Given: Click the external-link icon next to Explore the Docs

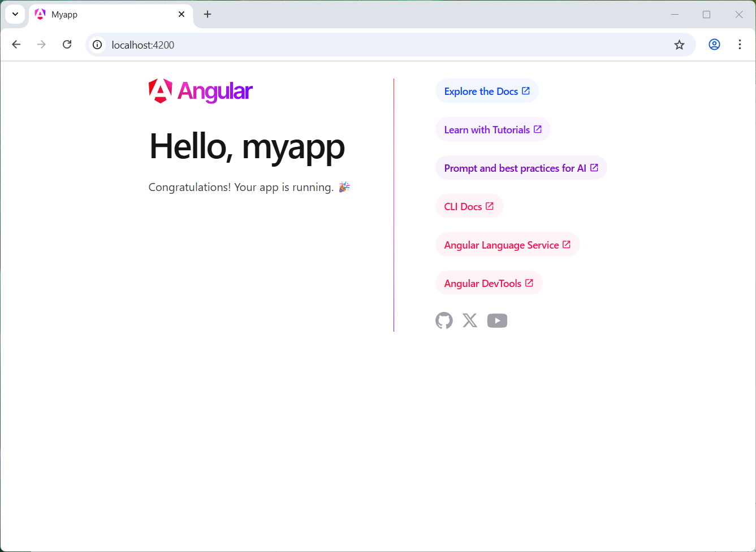Looking at the screenshot, I should point(526,90).
